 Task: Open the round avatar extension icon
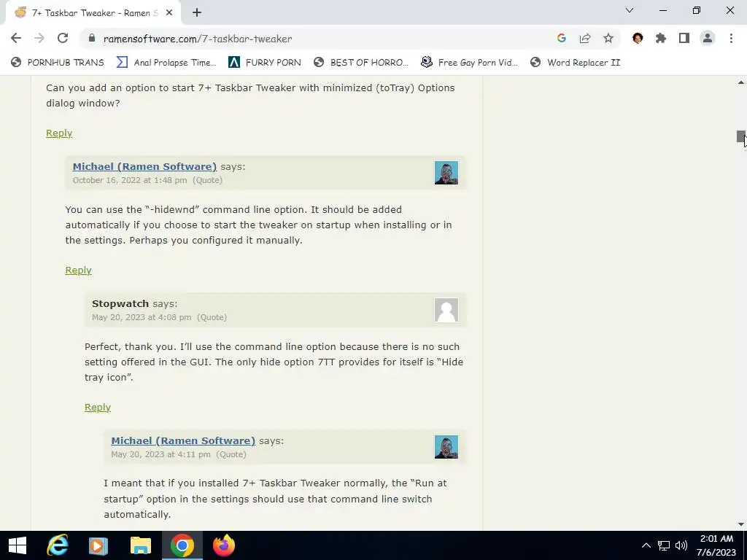[x=638, y=38]
